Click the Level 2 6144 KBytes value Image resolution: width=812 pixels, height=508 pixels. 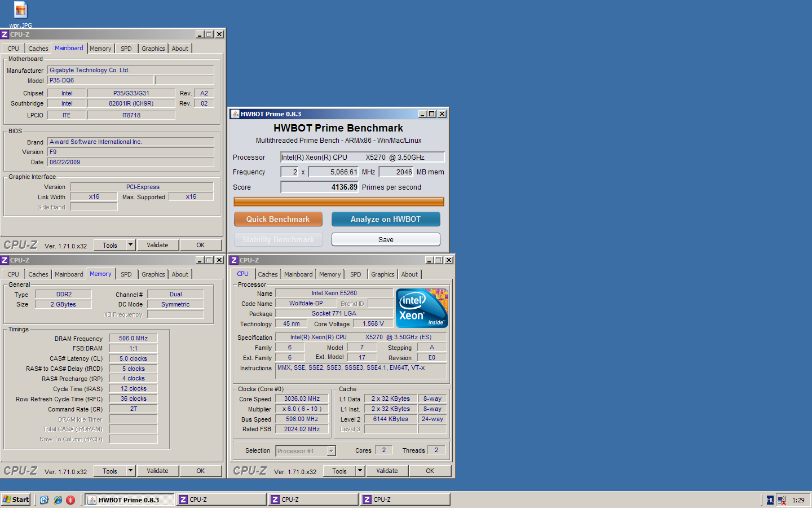[x=391, y=419]
